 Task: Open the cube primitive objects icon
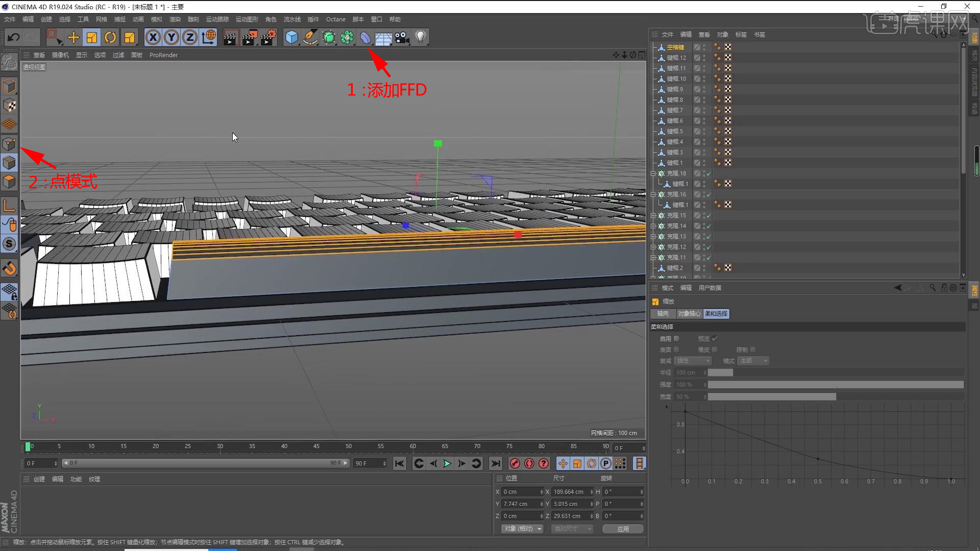291,37
